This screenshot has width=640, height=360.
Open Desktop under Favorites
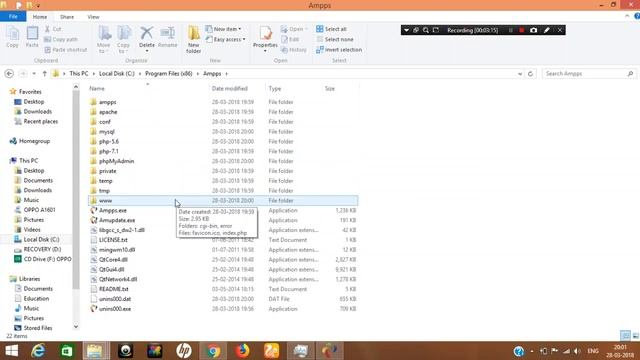pyautogui.click(x=33, y=102)
